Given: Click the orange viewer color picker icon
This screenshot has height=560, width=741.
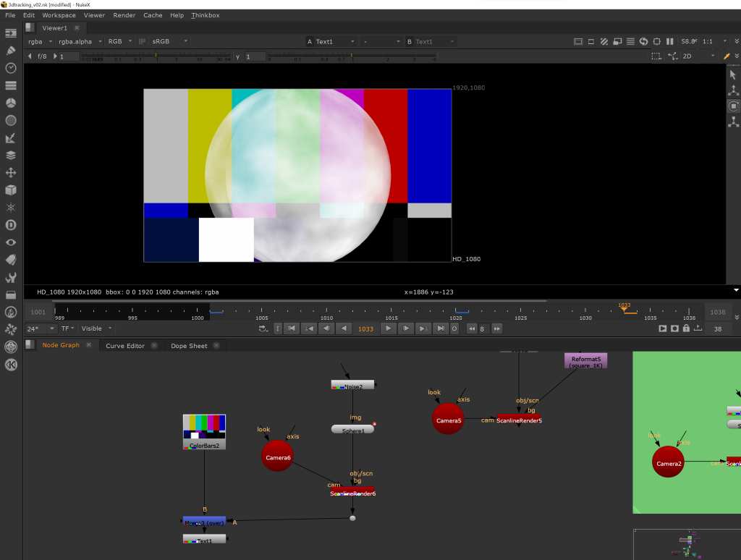Looking at the screenshot, I should click(727, 56).
